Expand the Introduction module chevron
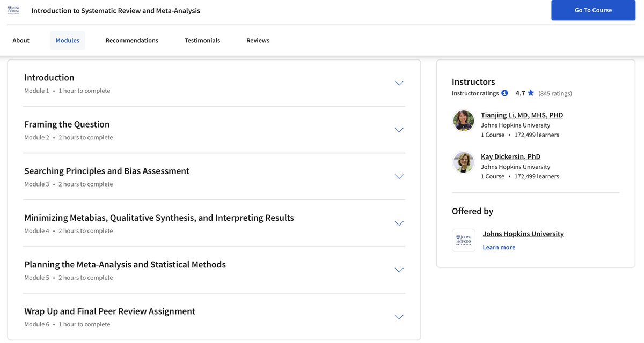The width and height of the screenshot is (644, 343). [x=399, y=83]
